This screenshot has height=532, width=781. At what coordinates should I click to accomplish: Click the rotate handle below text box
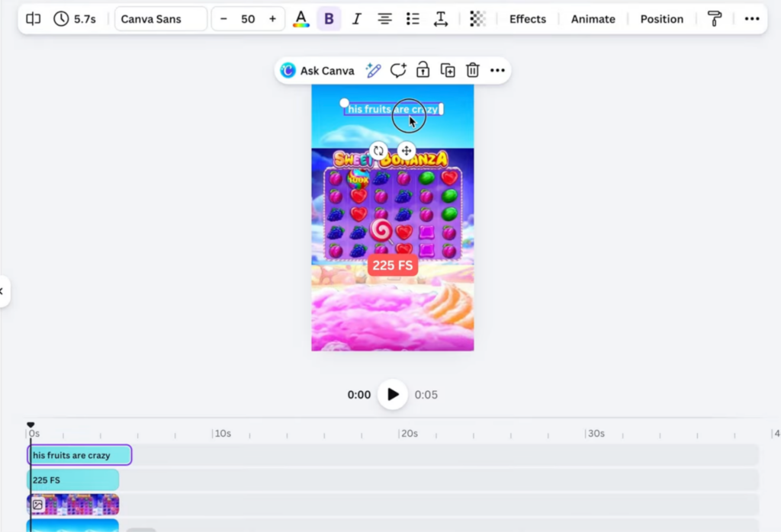coord(378,150)
